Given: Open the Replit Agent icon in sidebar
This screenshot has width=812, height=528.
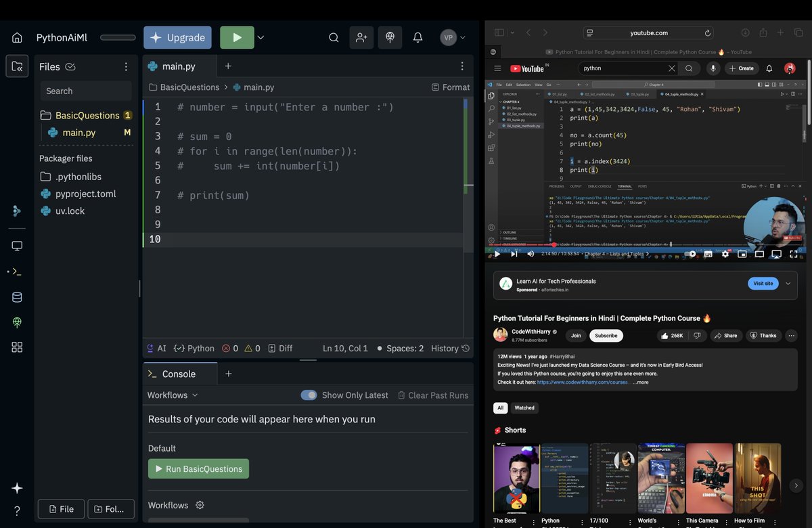Looking at the screenshot, I should (x=17, y=211).
